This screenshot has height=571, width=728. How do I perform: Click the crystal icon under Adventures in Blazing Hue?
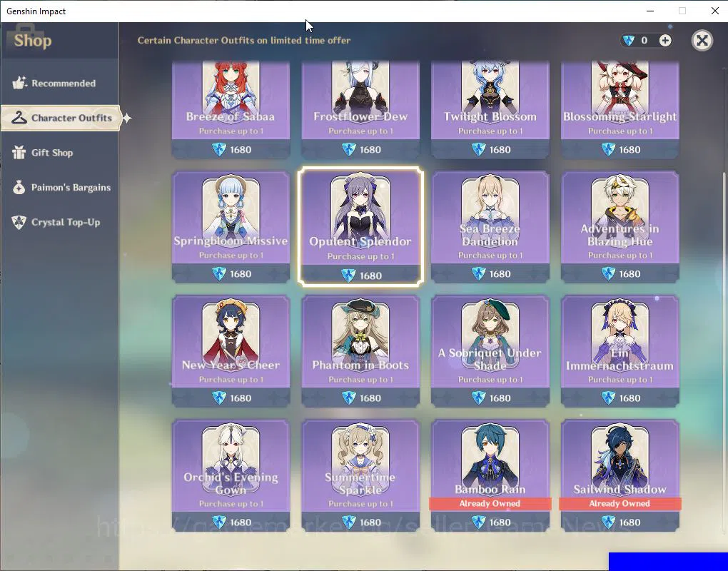coord(608,274)
